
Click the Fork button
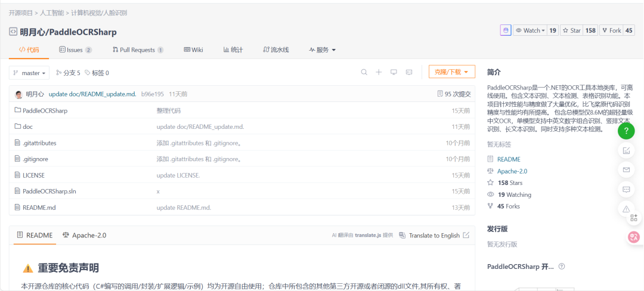[611, 30]
